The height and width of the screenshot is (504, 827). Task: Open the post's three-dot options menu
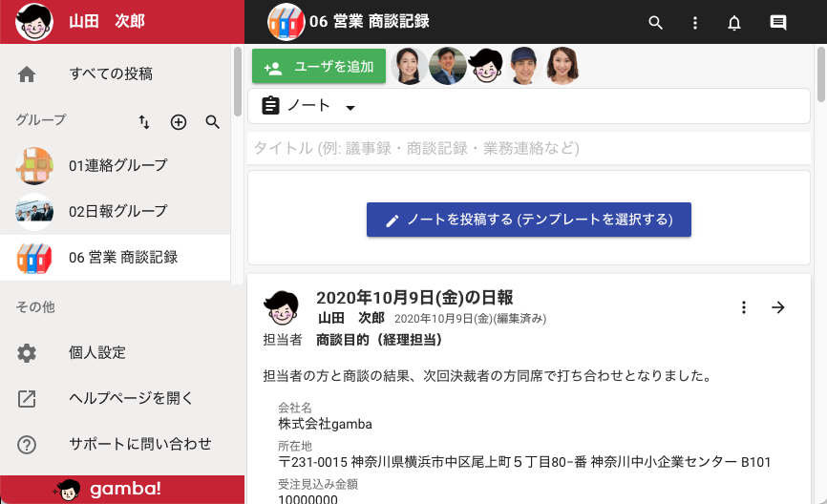coord(744,307)
